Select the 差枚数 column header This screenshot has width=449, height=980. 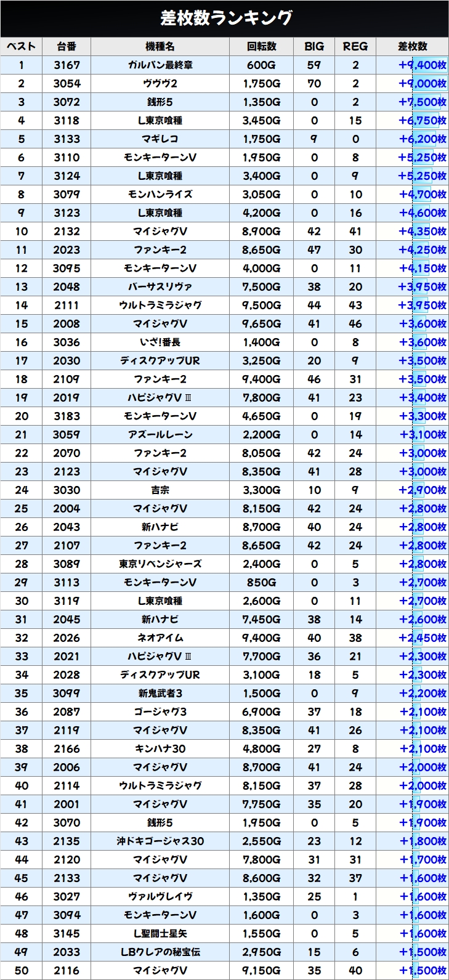pos(412,46)
